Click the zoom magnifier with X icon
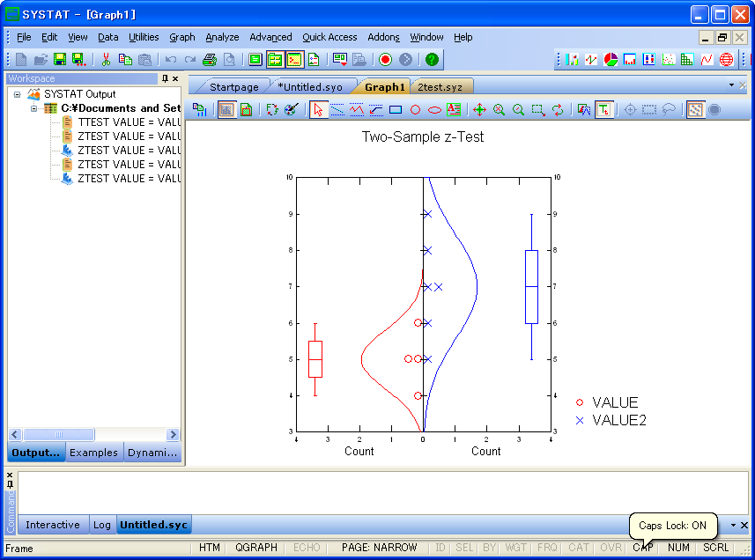 499,110
